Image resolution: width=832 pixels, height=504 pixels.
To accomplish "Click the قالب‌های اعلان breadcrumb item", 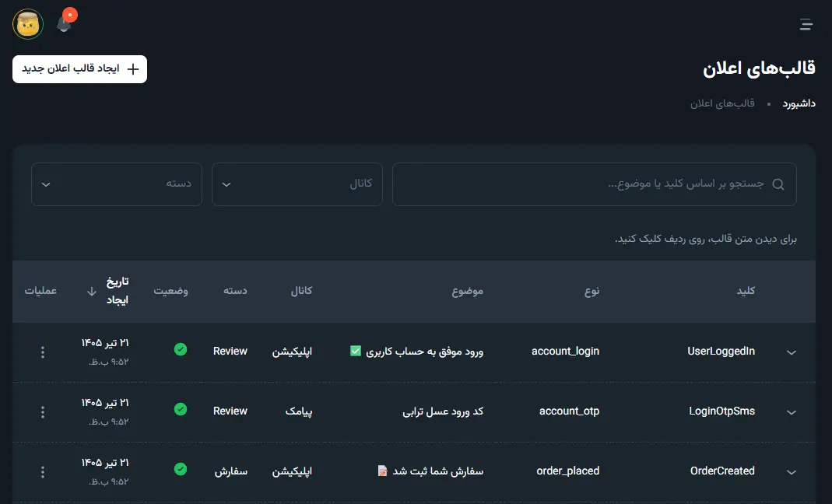I will pyautogui.click(x=722, y=103).
